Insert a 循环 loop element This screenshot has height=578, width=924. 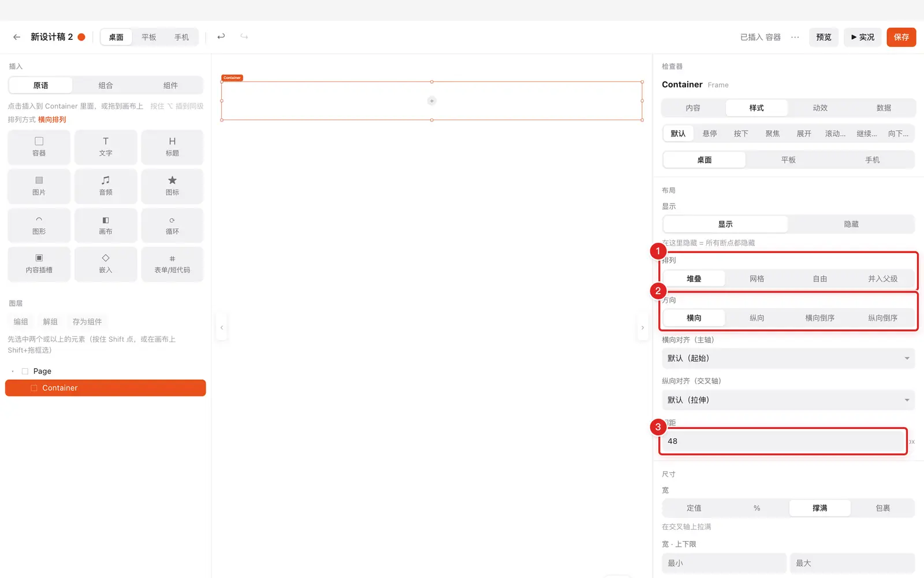[172, 225]
